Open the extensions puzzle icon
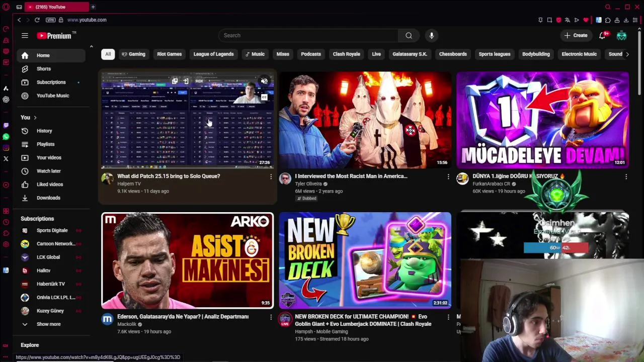The height and width of the screenshot is (362, 644). pos(608,20)
